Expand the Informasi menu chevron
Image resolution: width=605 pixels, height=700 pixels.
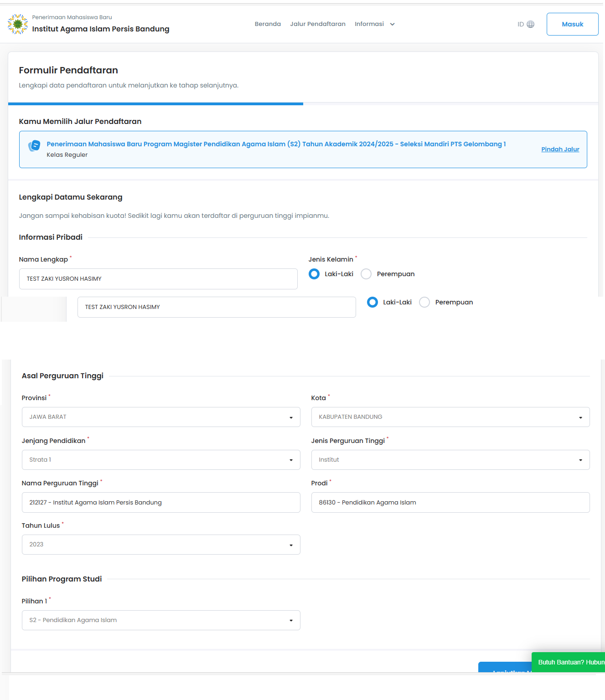[x=392, y=25]
